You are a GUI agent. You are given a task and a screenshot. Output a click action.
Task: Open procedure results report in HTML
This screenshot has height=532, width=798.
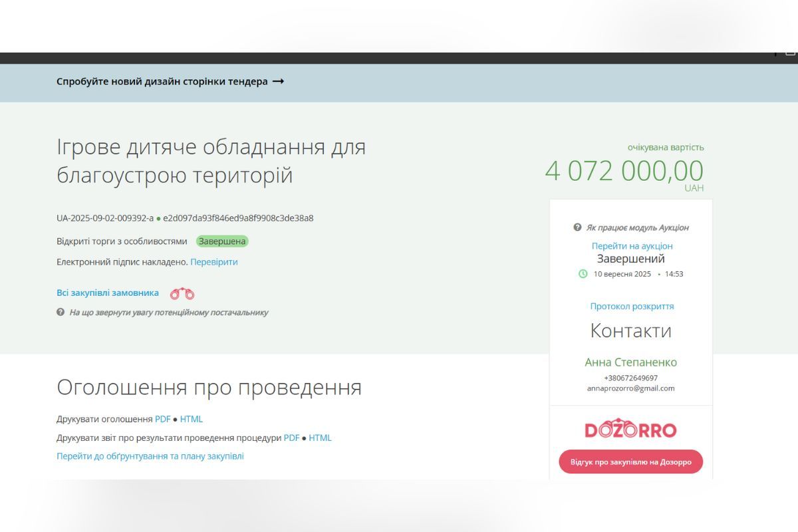(x=319, y=438)
